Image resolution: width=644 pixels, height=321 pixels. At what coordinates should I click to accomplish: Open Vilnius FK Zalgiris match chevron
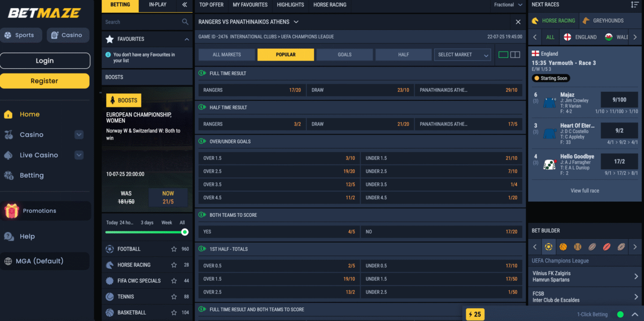[636, 276]
